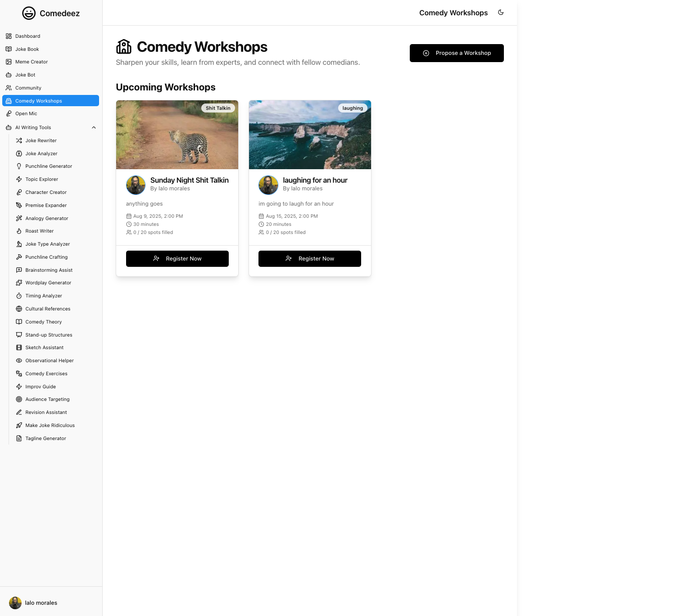675x616 pixels.
Task: Open the Sketch Assistant
Action: (x=45, y=347)
